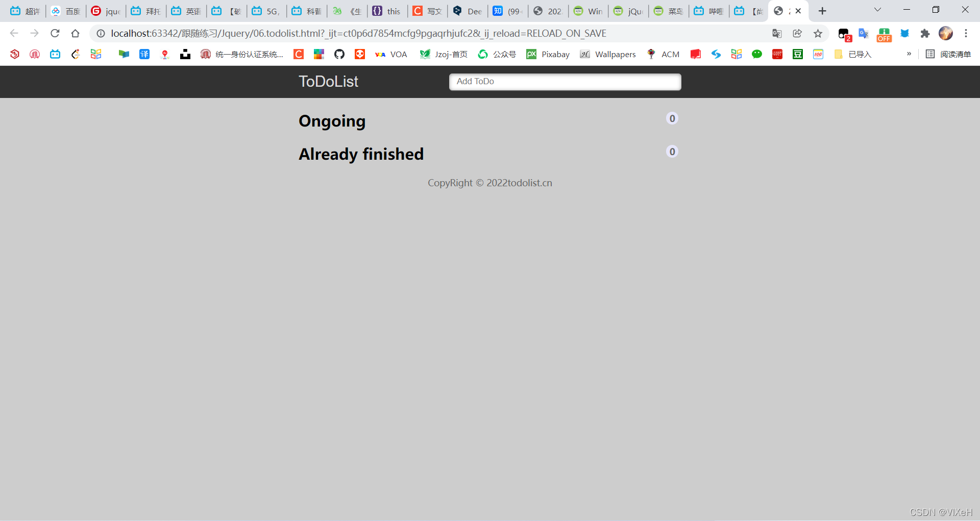
Task: Switch to the 知乎 (99+ tab
Action: (508, 11)
